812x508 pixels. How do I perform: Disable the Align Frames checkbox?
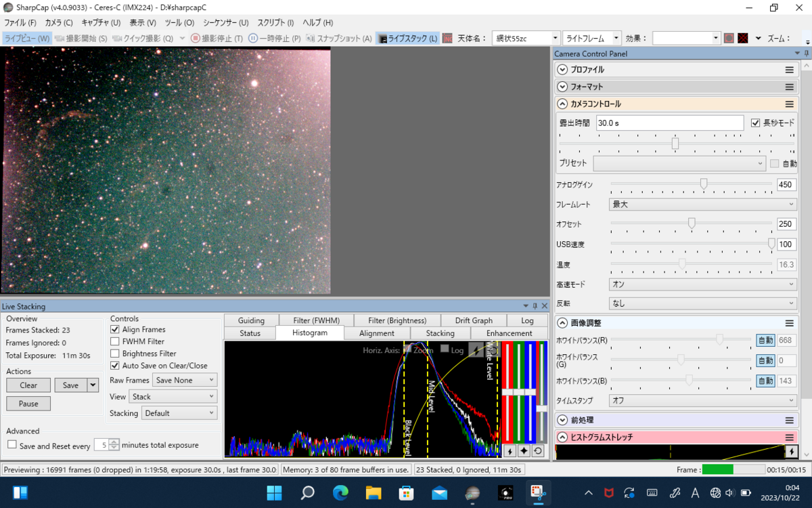pos(115,330)
